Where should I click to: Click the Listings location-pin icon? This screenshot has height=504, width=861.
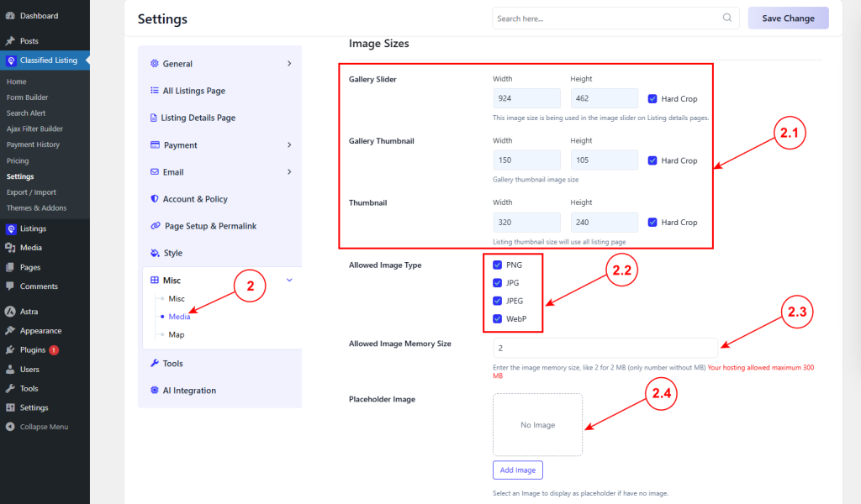point(11,228)
